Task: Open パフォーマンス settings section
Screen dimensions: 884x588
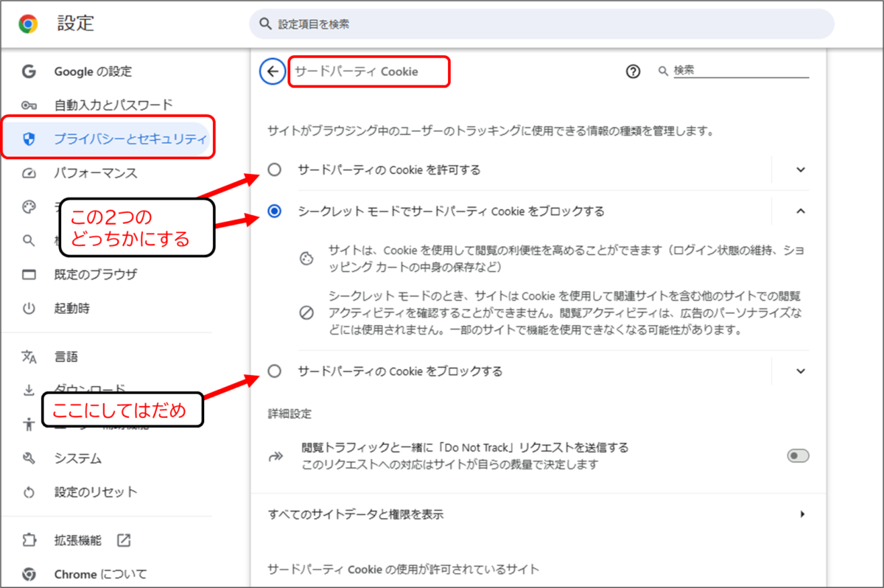Action: click(x=96, y=174)
